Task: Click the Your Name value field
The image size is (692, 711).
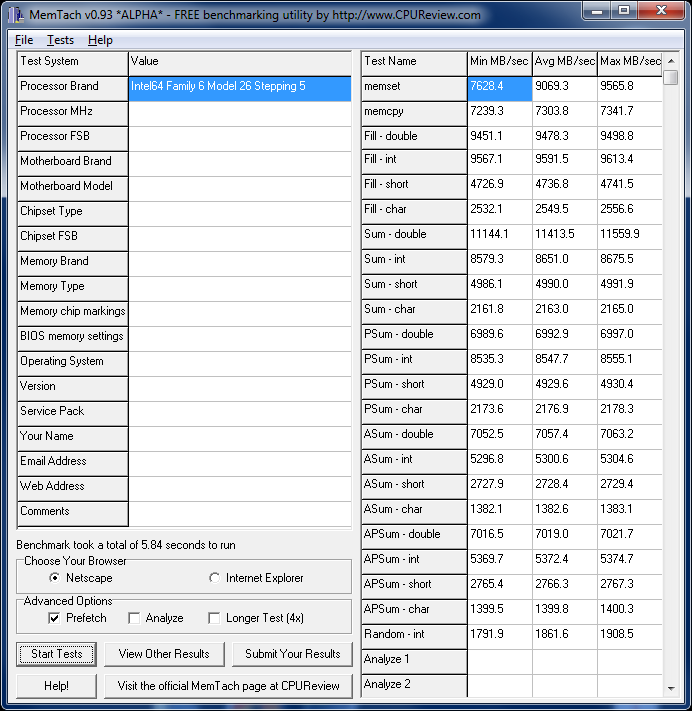Action: [240, 439]
